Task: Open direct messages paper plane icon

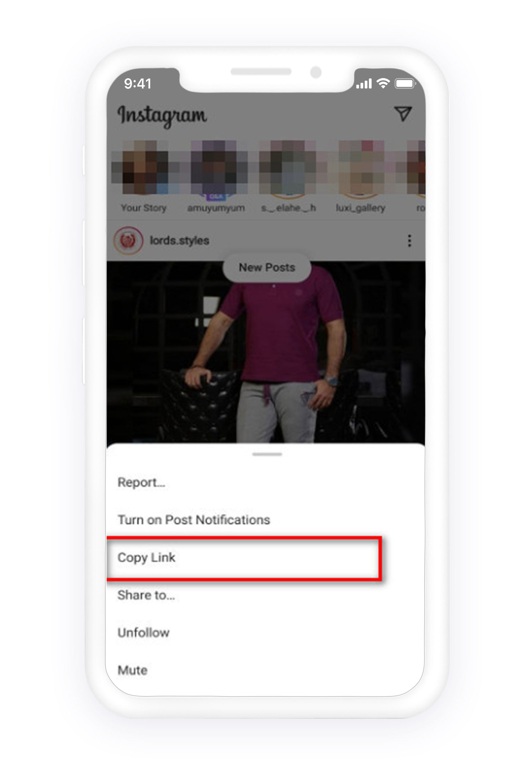Action: tap(403, 113)
